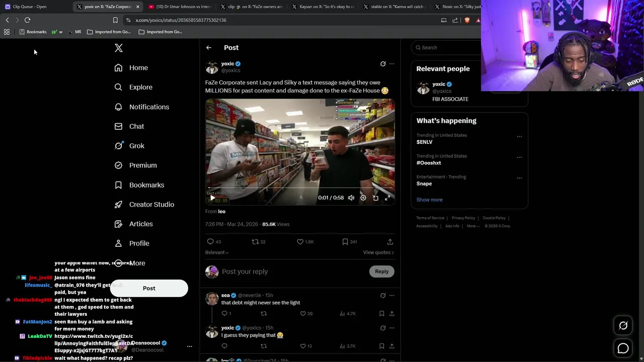Repost yoxic's 'I guess they paying that' reply
644x362 pixels.
pyautogui.click(x=264, y=346)
